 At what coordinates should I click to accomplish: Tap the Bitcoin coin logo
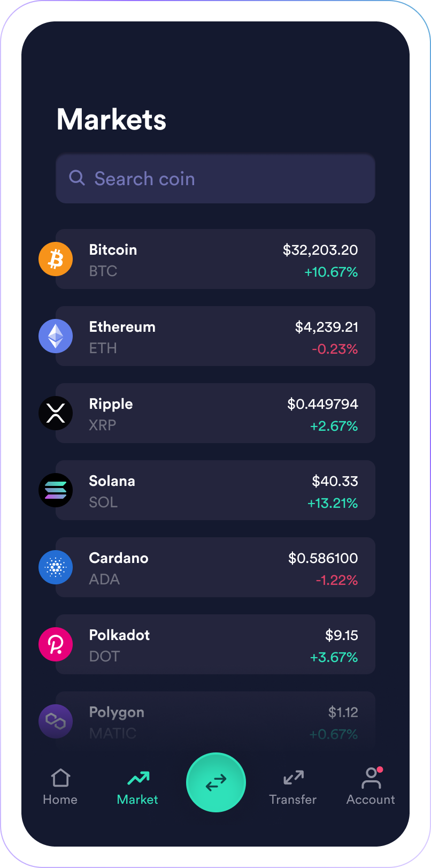[x=56, y=259]
